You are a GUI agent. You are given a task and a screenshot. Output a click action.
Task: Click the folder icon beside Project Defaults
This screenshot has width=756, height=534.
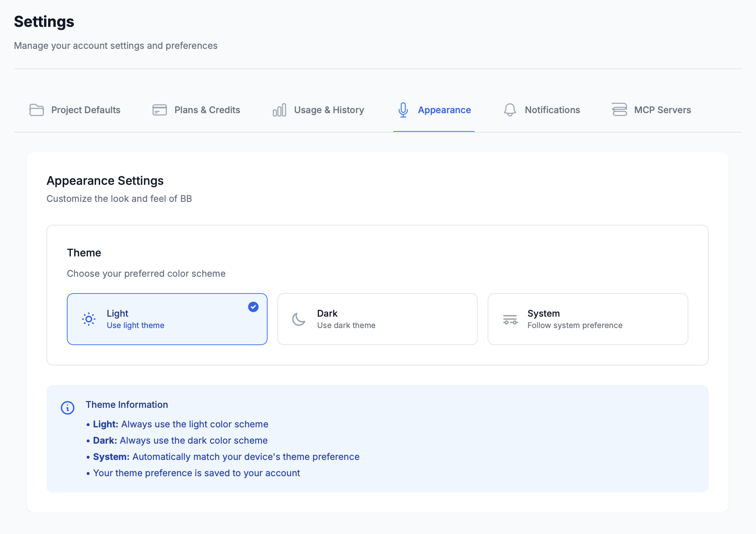(x=37, y=110)
